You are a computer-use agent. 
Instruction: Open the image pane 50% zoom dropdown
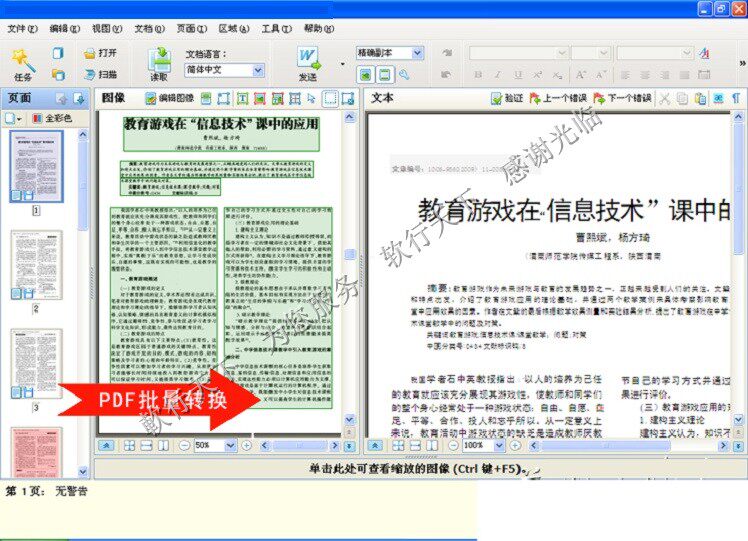click(x=230, y=446)
